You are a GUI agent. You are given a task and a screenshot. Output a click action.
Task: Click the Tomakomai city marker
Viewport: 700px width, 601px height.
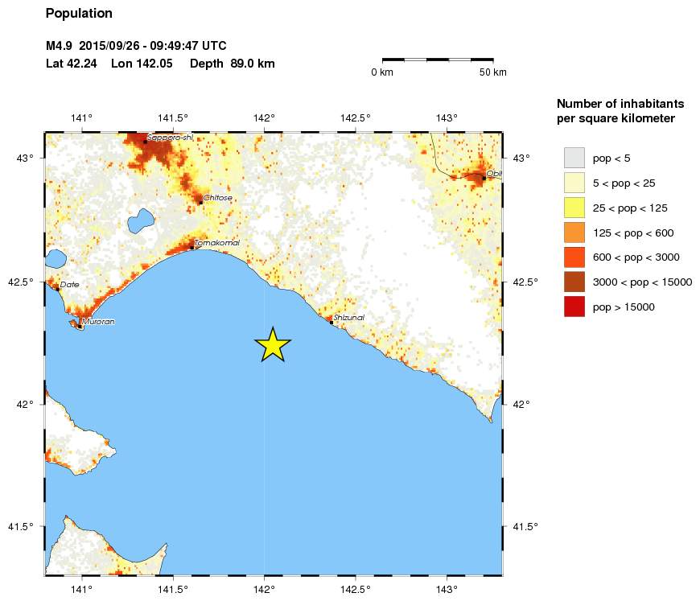[x=192, y=248]
